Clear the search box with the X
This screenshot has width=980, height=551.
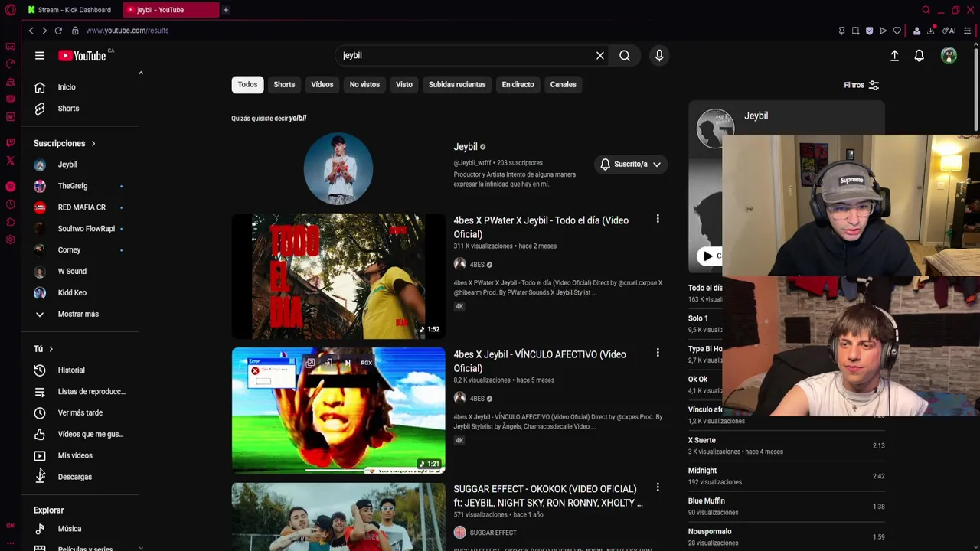coord(600,55)
